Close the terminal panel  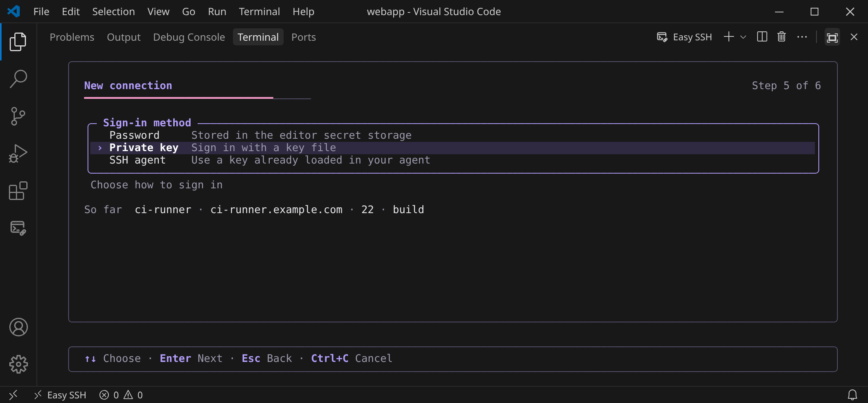[x=854, y=37]
